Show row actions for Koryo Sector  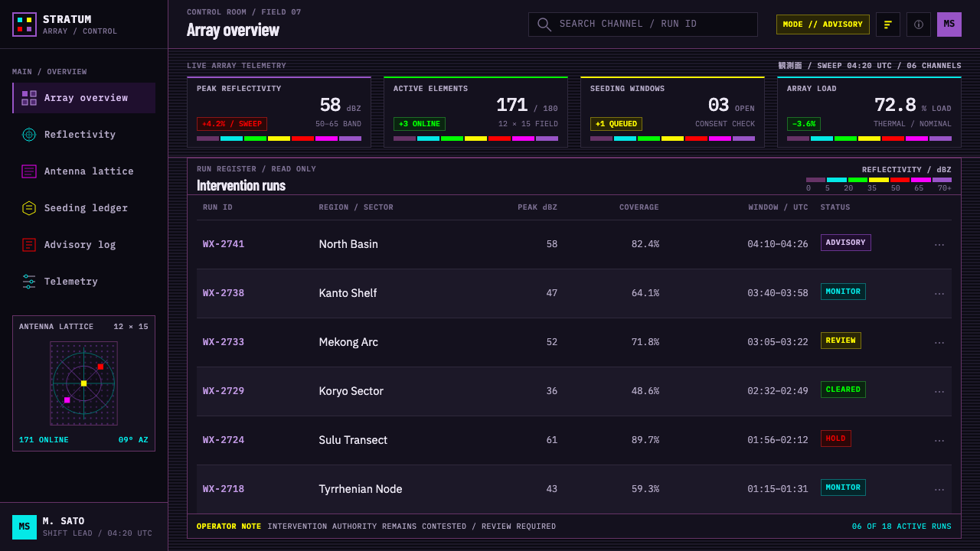click(939, 392)
